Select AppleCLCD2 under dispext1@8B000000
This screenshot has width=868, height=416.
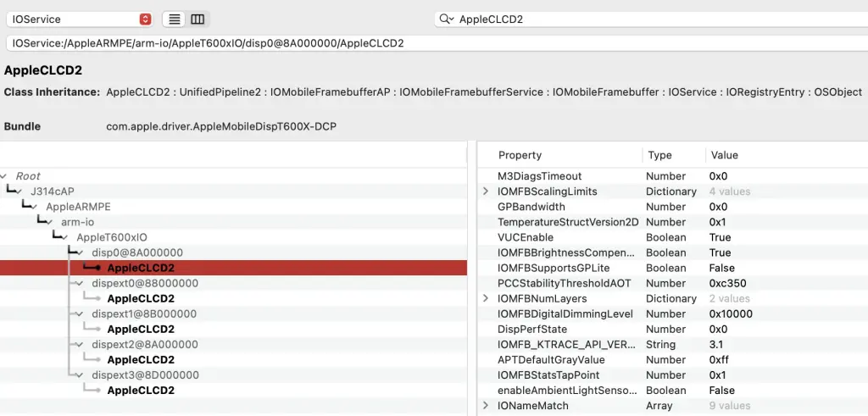[x=141, y=329]
